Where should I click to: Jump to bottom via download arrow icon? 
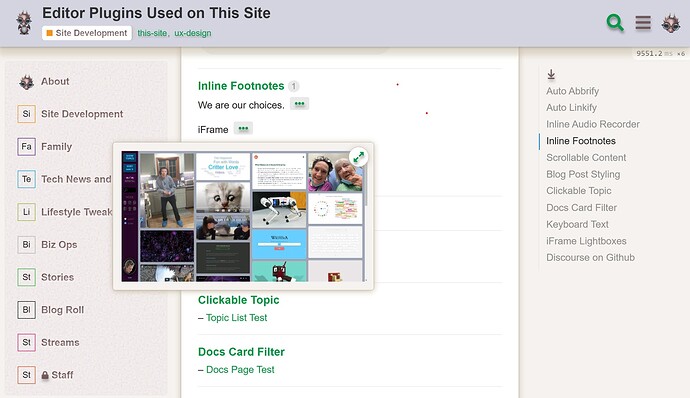(x=551, y=74)
